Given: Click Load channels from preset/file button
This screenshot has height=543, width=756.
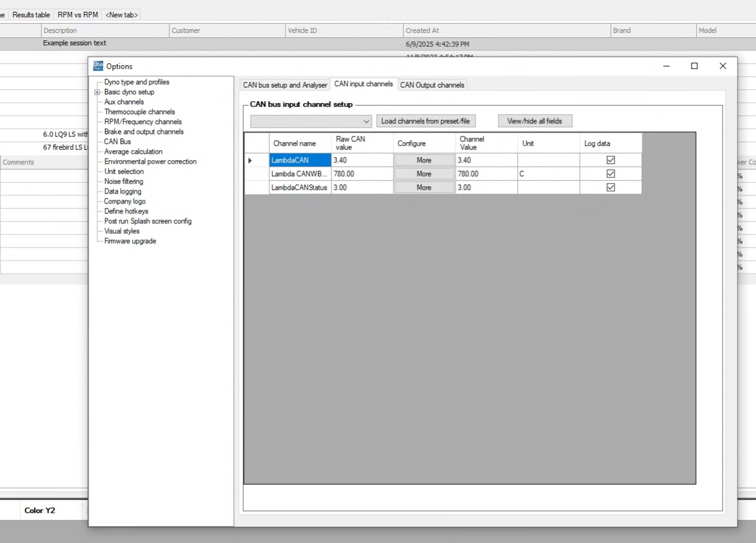Looking at the screenshot, I should [425, 121].
